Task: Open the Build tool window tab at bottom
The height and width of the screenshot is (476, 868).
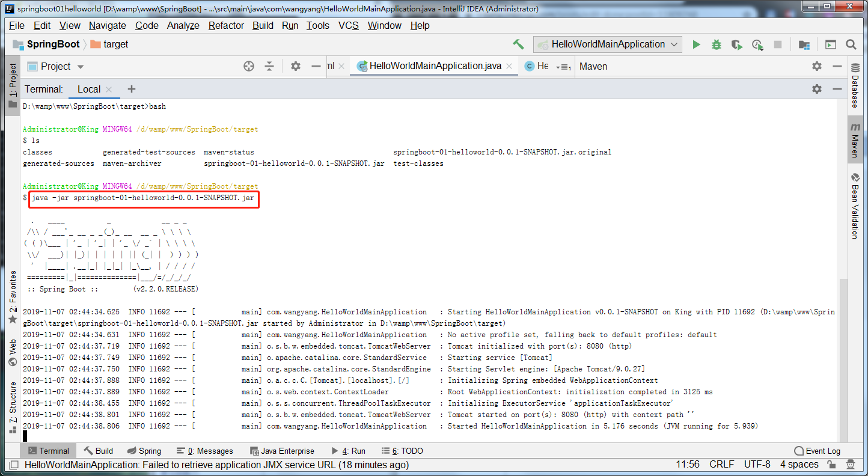Action: 99,451
